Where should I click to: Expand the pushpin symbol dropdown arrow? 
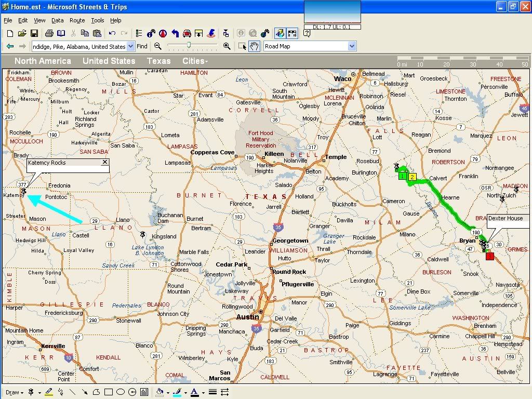(x=39, y=393)
